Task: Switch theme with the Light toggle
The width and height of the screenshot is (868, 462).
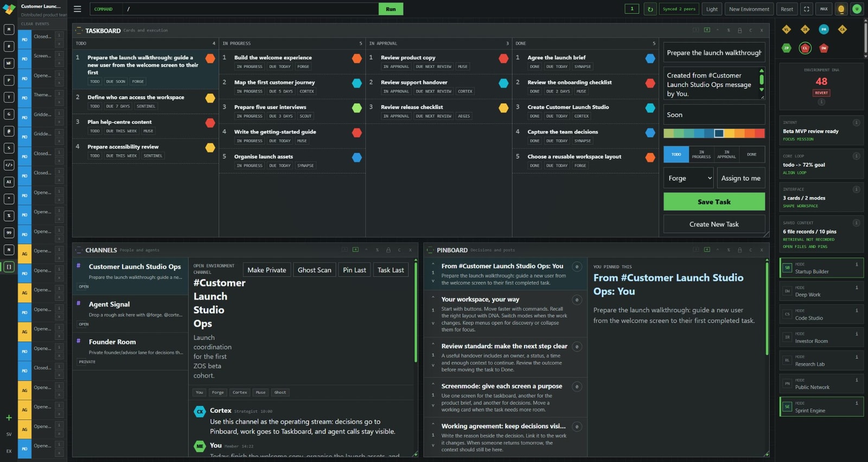Action: pyautogui.click(x=712, y=9)
